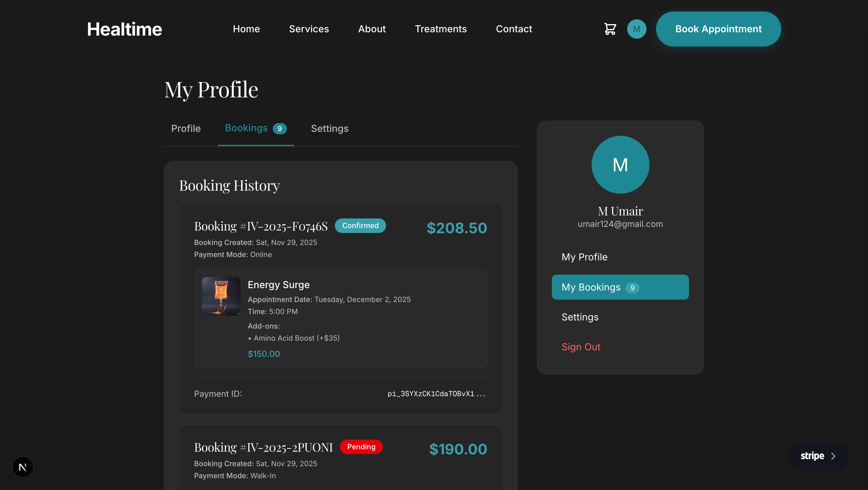
Task: Open the Treatments menu item
Action: [441, 29]
